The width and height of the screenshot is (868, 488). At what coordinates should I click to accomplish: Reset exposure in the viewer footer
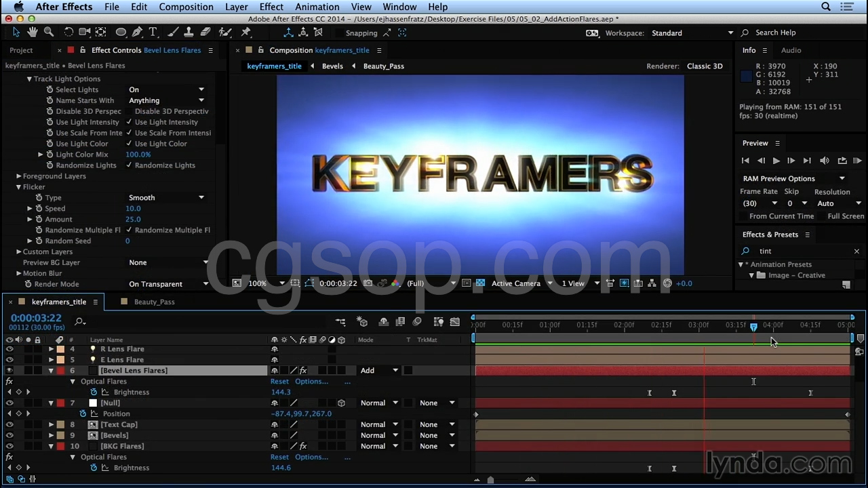tap(667, 283)
